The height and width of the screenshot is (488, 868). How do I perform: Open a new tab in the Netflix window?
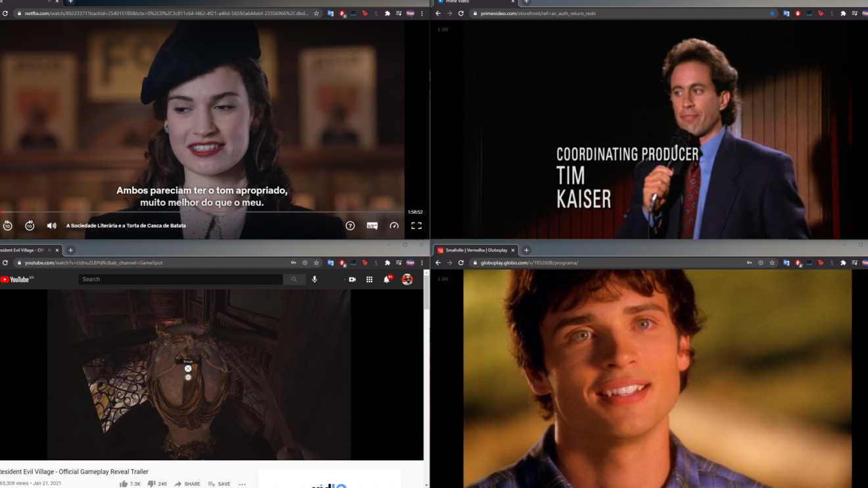(x=70, y=2)
